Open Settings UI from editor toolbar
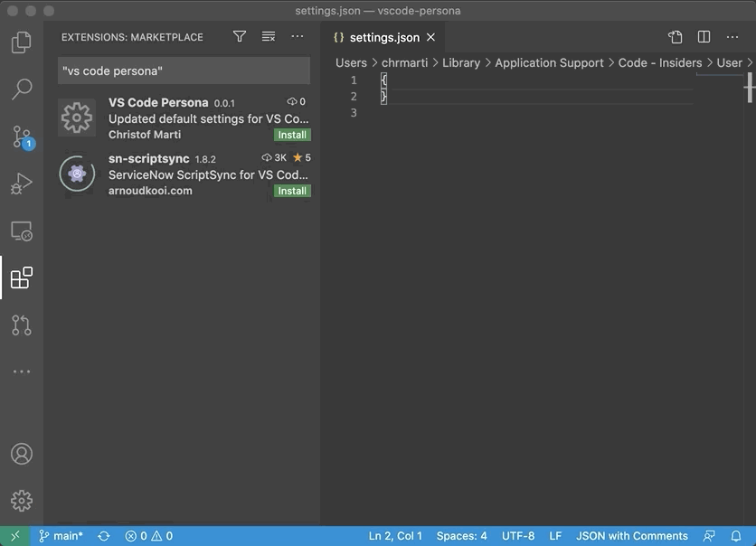756x546 pixels. 676,37
